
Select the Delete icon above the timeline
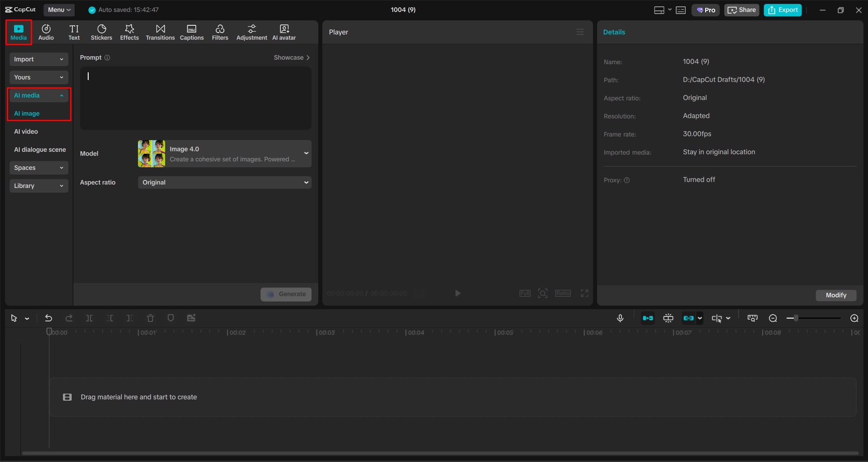click(x=150, y=318)
